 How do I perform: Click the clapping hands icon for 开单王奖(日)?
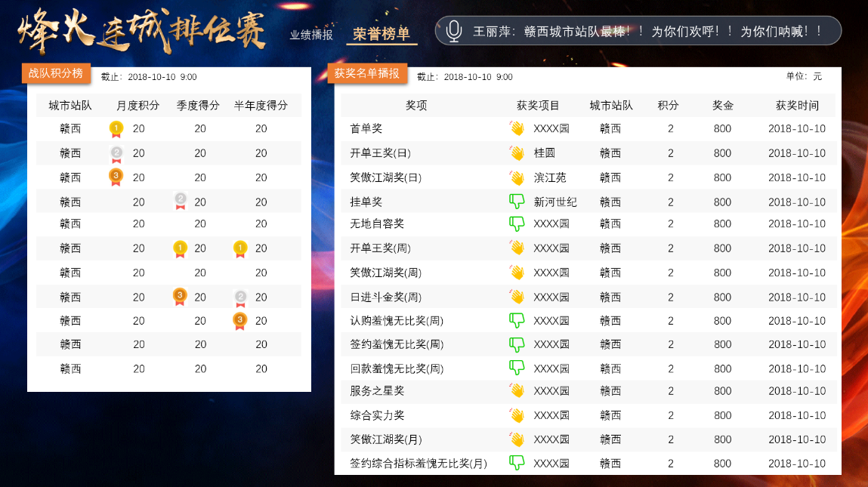(x=517, y=153)
